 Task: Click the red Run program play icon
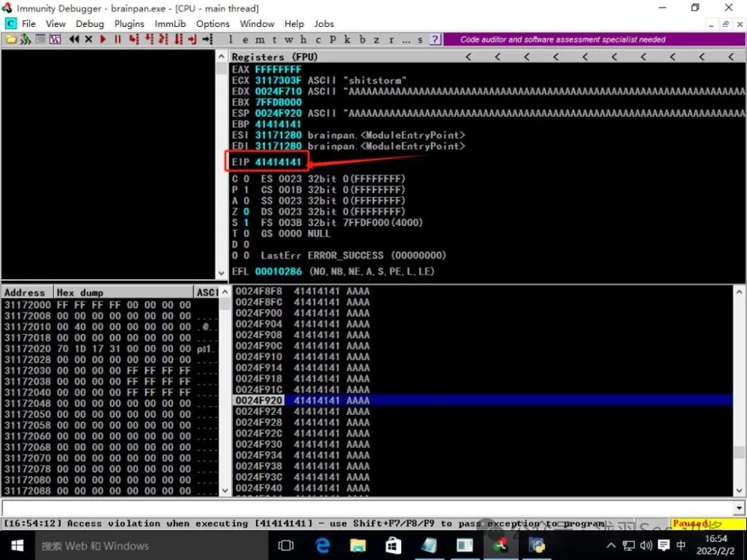pos(103,39)
